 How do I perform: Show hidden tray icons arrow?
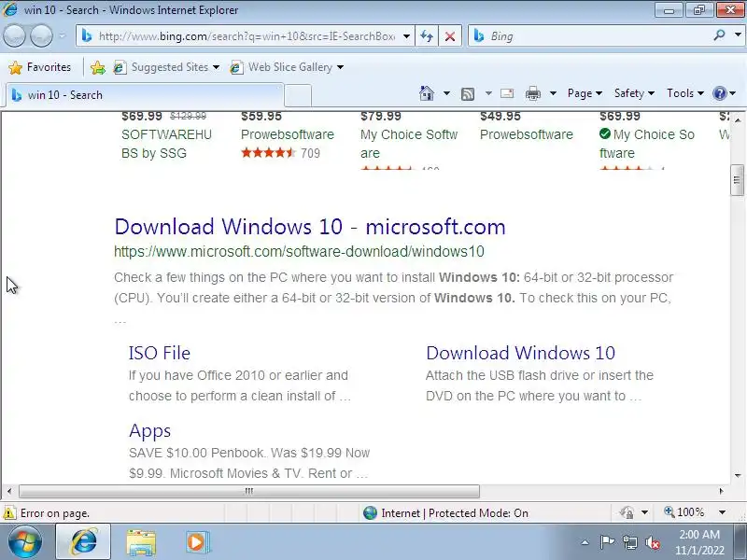click(x=585, y=542)
